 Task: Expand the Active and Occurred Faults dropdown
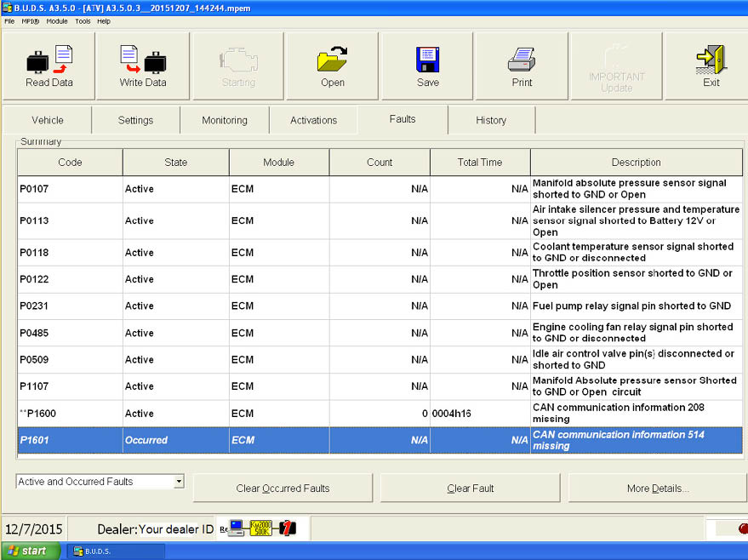[x=178, y=482]
